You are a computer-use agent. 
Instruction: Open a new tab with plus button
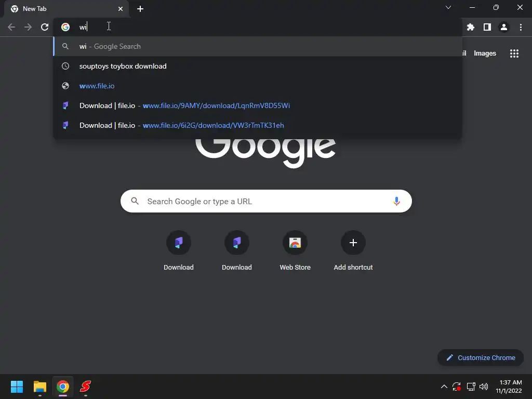click(140, 9)
